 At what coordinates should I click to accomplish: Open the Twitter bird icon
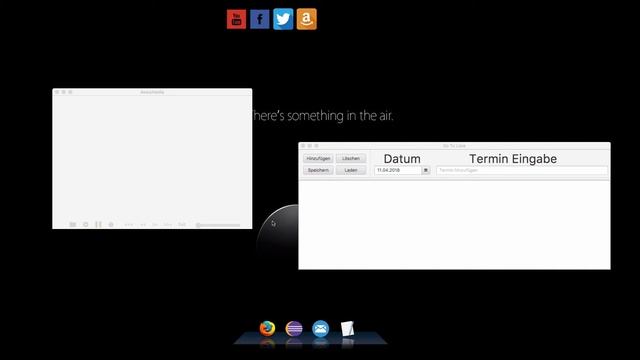(283, 19)
